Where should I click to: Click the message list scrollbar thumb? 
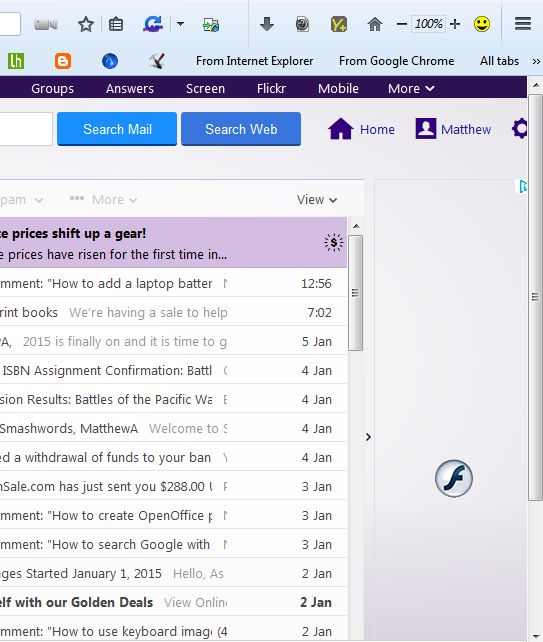[355, 293]
